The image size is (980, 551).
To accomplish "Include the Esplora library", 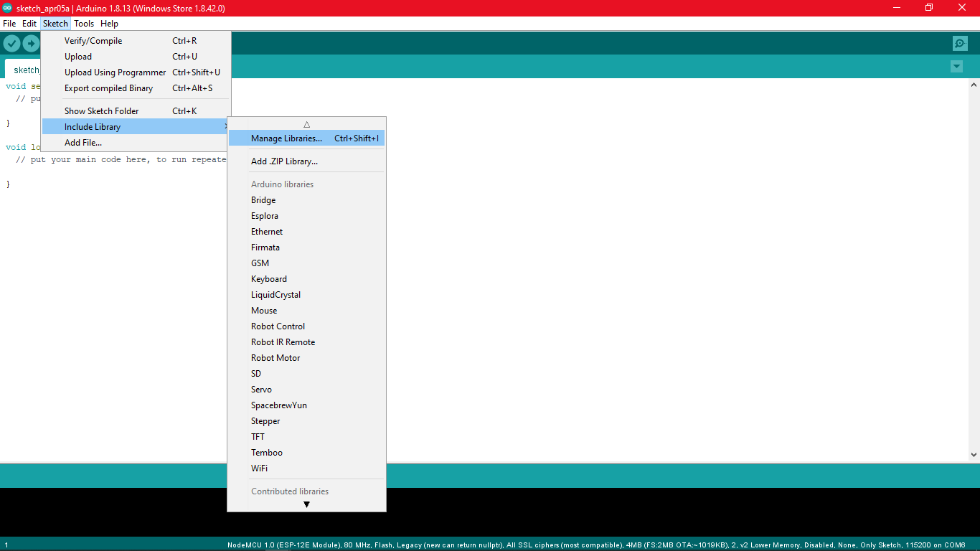I will 306,216.
